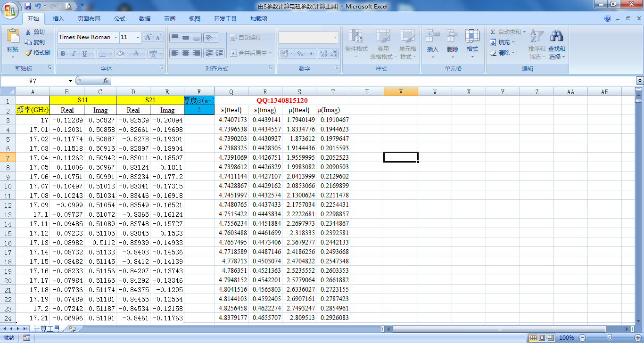
Task: Open the number format combo box
Action: (x=309, y=37)
